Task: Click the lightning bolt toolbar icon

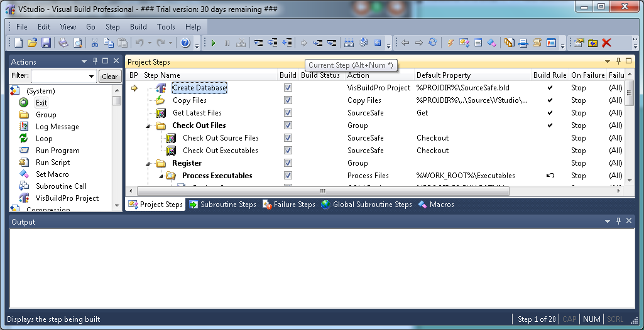Action: click(x=450, y=43)
